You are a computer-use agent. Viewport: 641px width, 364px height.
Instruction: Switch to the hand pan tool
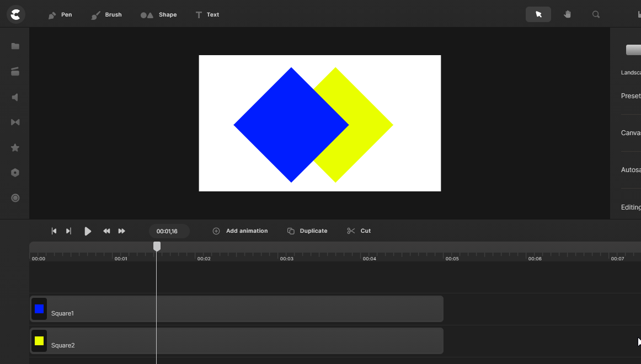(x=567, y=14)
